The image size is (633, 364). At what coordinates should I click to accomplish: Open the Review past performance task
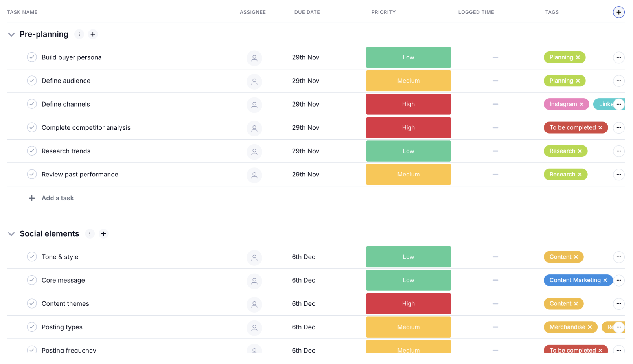click(80, 175)
